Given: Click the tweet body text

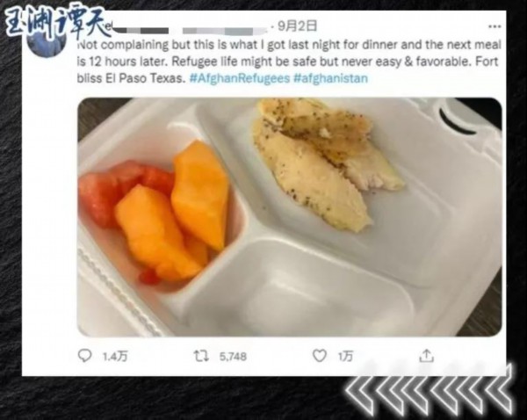Looking at the screenshot, I should tap(289, 62).
